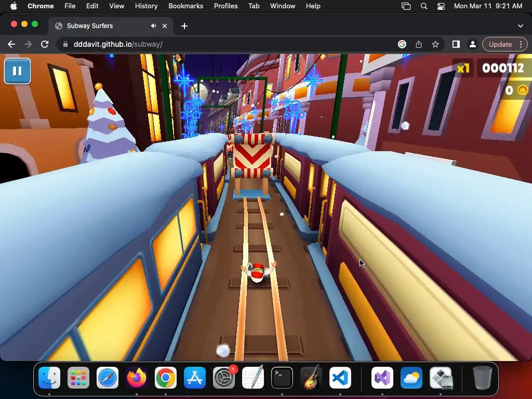Click the running character on tracks
This screenshot has width=532, height=399.
[x=259, y=271]
